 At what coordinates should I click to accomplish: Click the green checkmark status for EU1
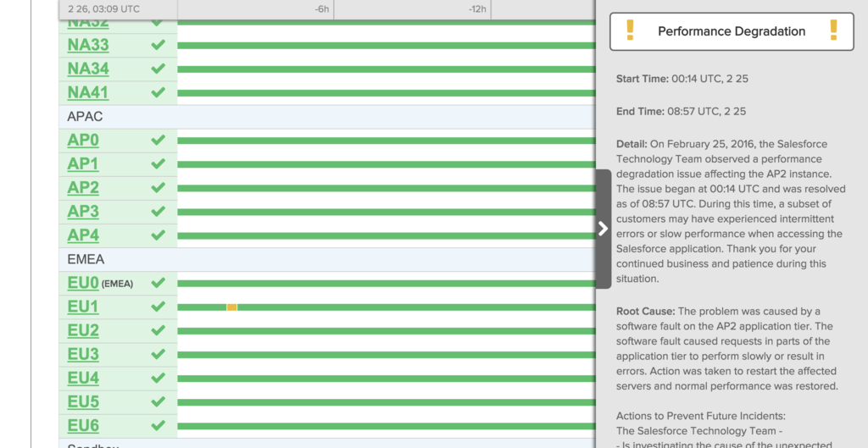click(x=159, y=307)
